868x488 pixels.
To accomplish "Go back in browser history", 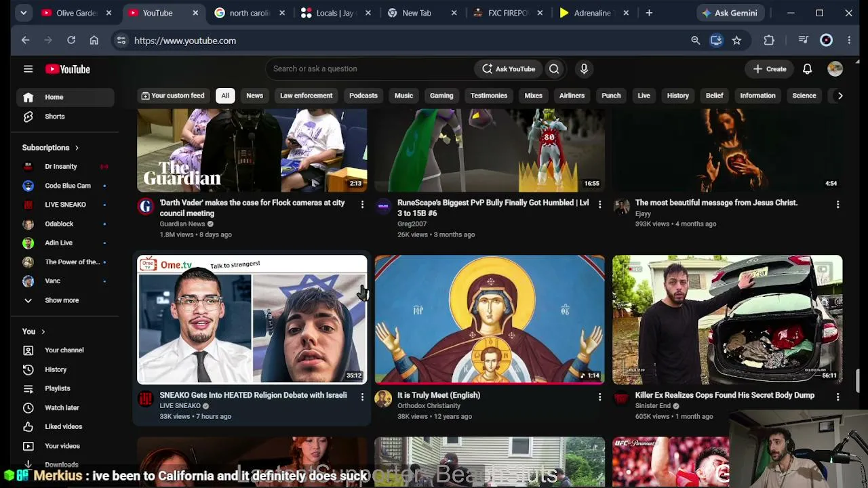I will coord(25,41).
